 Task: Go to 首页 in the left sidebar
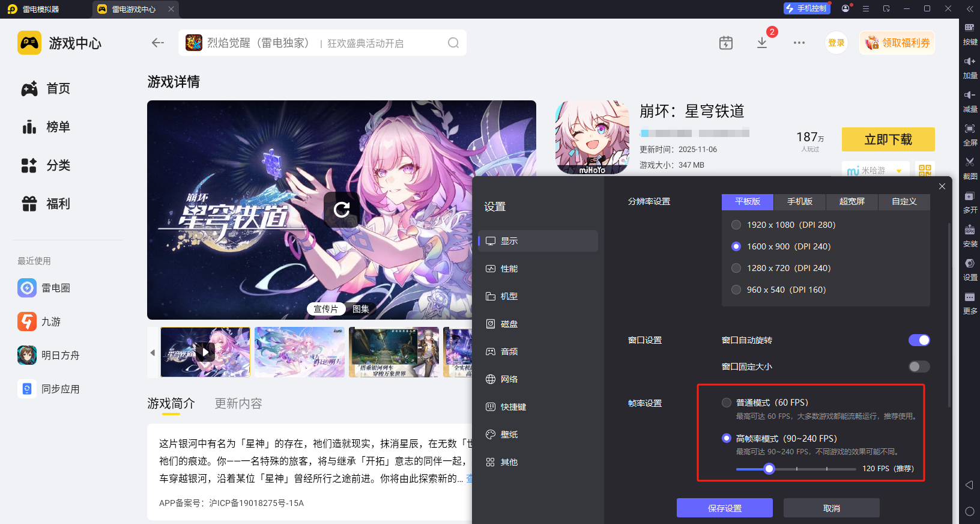pos(46,88)
